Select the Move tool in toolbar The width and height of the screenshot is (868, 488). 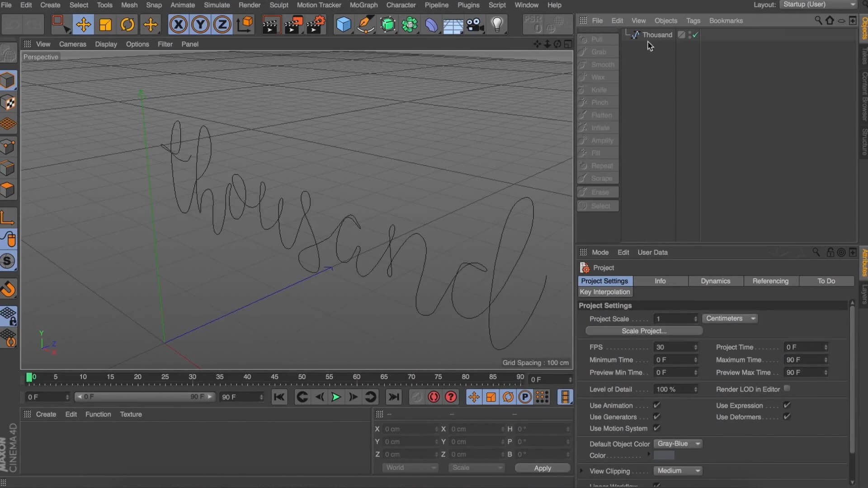coord(83,24)
